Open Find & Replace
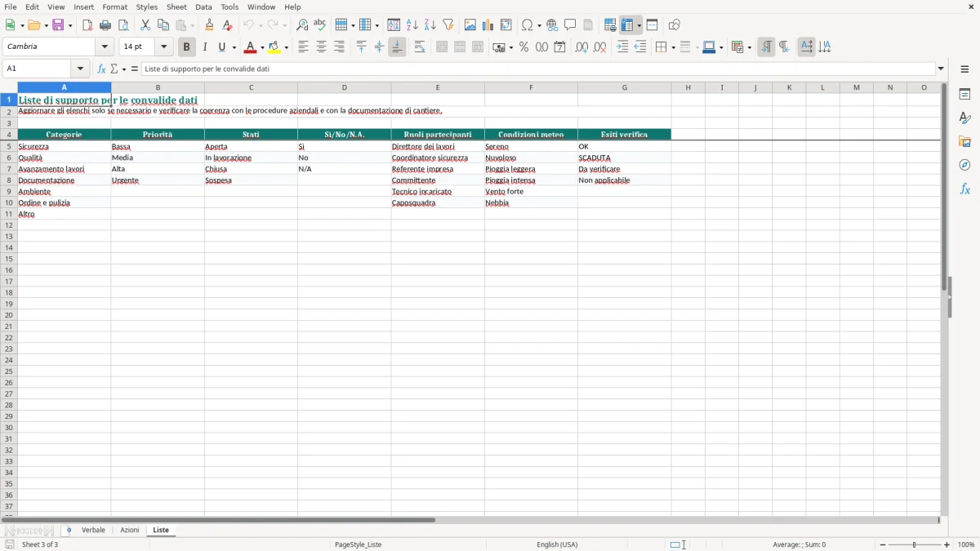 302,25
